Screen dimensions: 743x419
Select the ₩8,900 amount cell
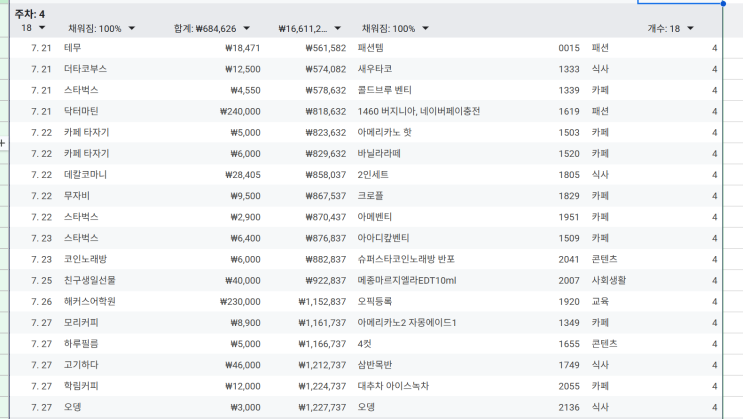click(245, 323)
